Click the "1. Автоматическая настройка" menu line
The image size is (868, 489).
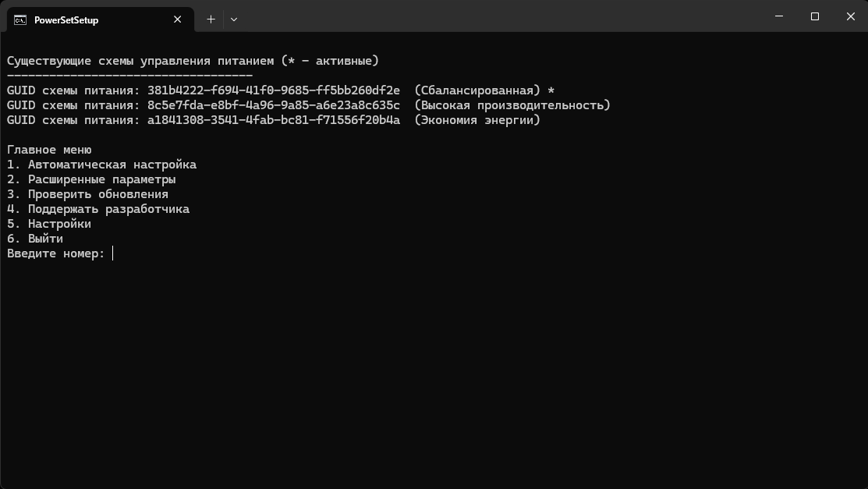coord(101,165)
